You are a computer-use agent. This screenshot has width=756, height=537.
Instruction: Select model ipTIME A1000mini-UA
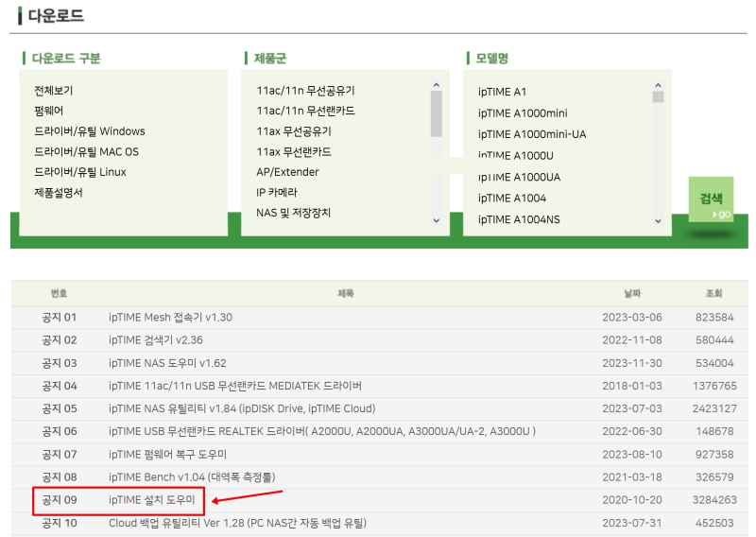coord(532,134)
